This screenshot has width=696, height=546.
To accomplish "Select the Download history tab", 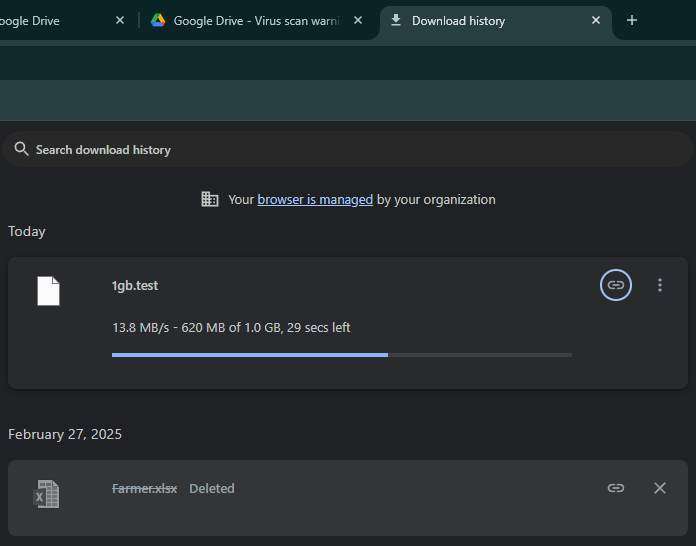I will (x=480, y=20).
